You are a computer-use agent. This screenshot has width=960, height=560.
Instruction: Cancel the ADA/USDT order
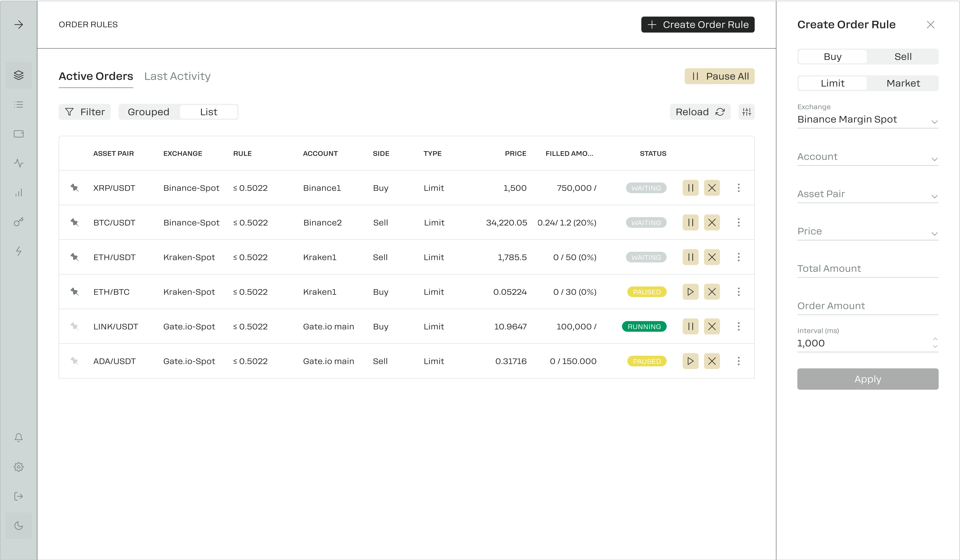[x=712, y=361]
